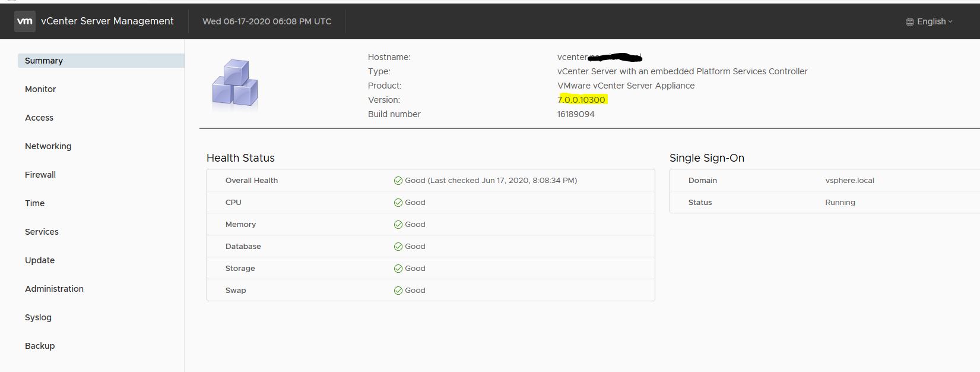
Task: Go to Time settings
Action: click(34, 203)
